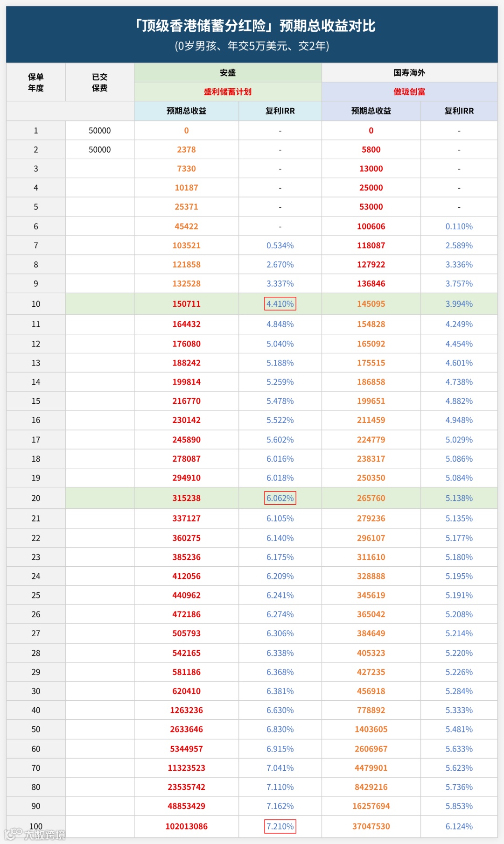504x844 pixels.
Task: Click the value 581186 in year 29
Action: [x=186, y=673]
